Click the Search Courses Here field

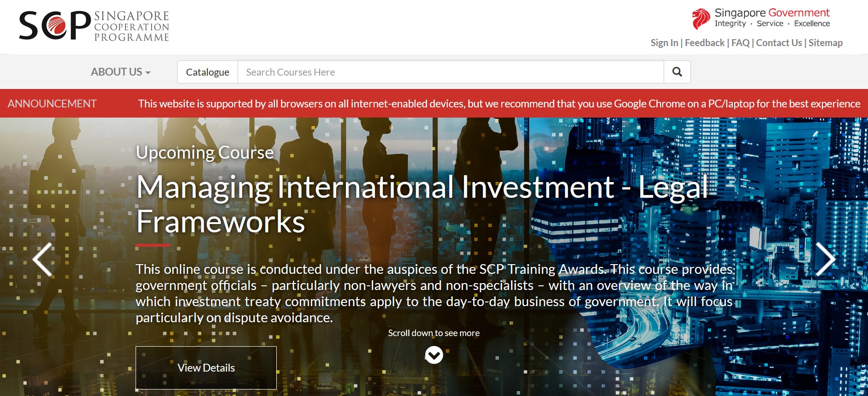coord(451,72)
